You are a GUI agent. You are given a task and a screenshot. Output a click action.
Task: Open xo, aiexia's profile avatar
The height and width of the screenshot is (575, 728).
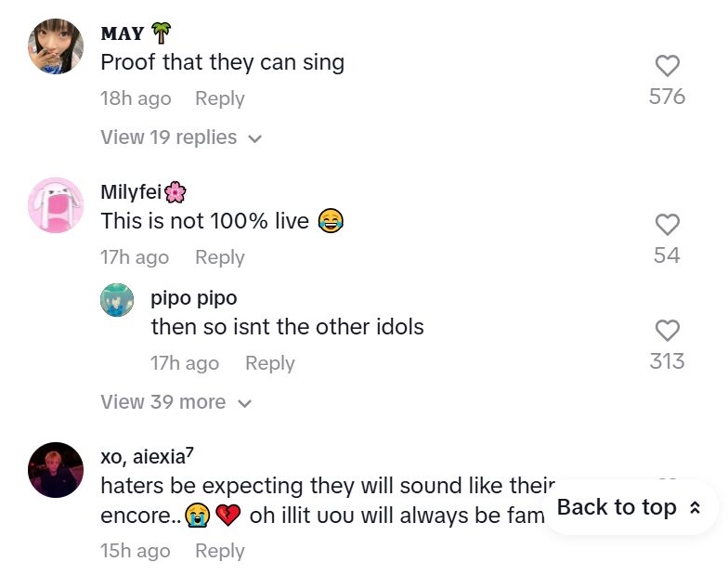56,470
